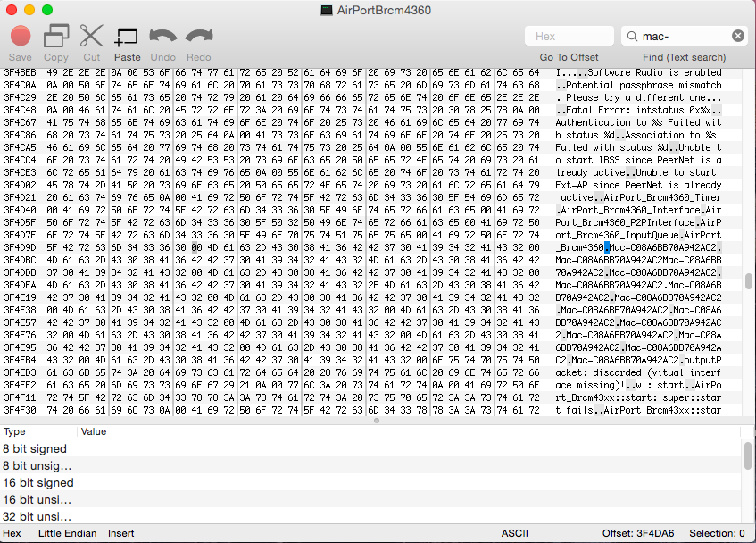Click the hex view vertical scrollbar thumb
This screenshot has width=756, height=543.
point(748,281)
